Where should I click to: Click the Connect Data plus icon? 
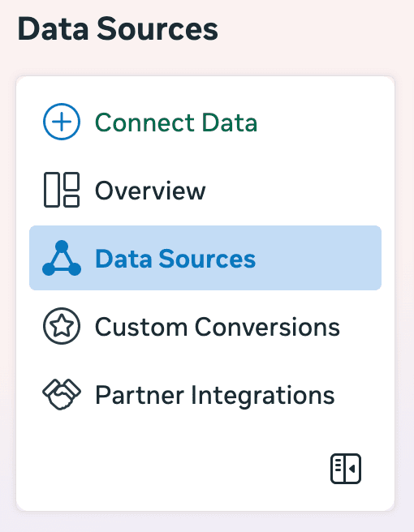(62, 122)
